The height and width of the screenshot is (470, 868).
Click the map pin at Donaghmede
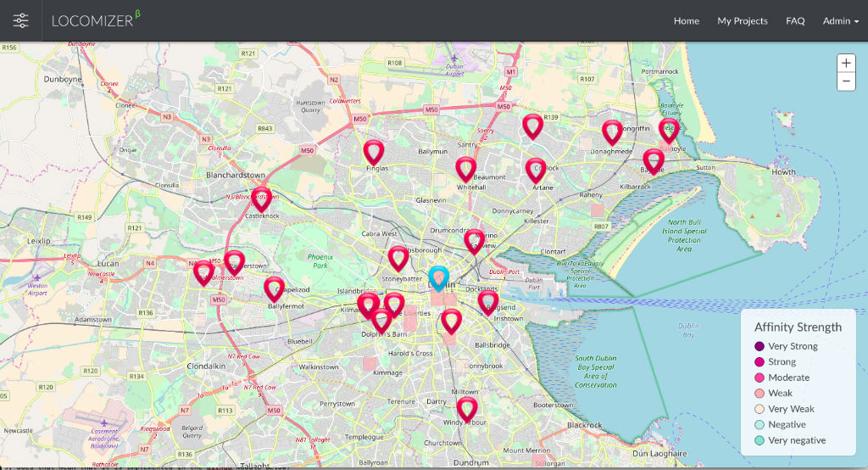[612, 131]
